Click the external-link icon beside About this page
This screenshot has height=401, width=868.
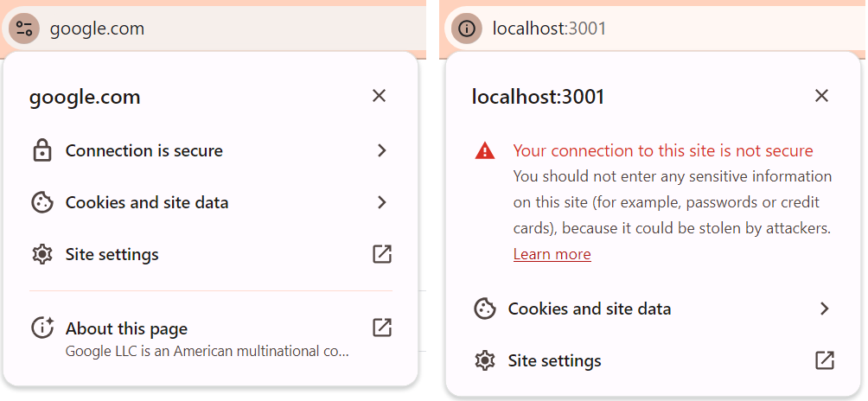pyautogui.click(x=382, y=328)
